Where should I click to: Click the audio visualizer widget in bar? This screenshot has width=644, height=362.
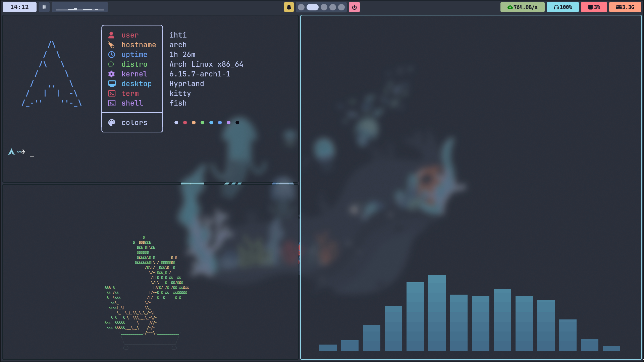coord(80,7)
